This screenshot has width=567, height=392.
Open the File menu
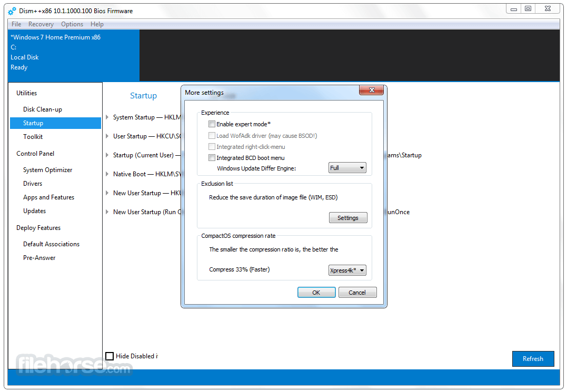click(x=16, y=24)
